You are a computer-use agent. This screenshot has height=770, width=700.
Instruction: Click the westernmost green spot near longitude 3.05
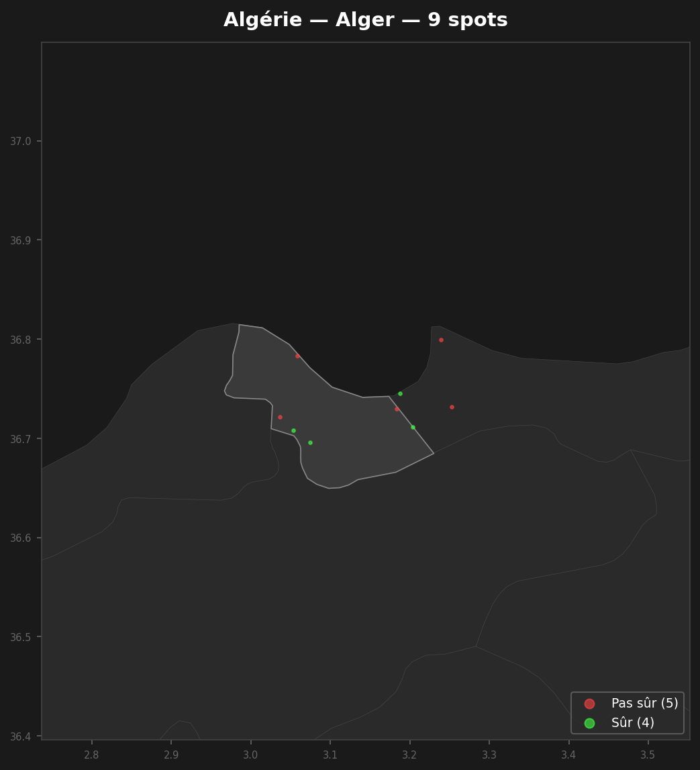click(x=293, y=431)
